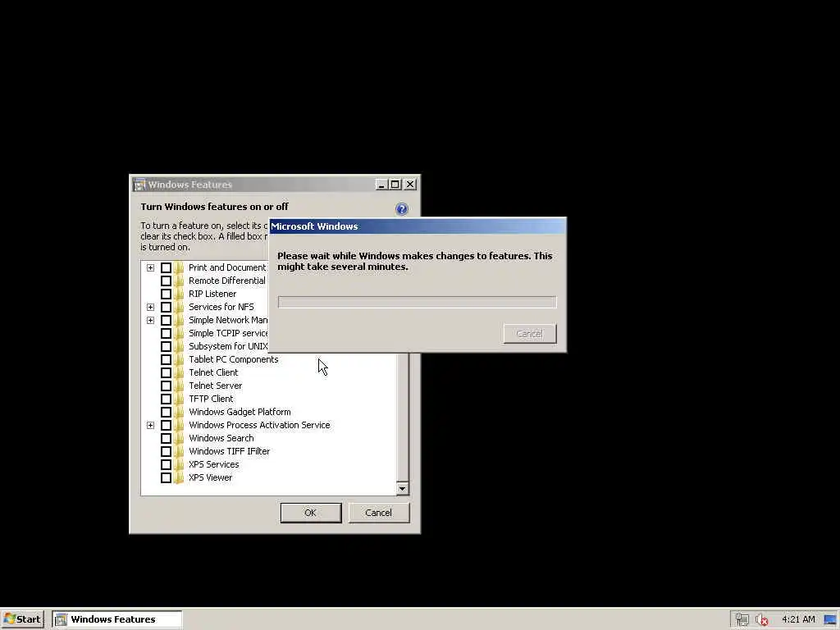
Task: Click folder icon beside RIP Listener
Action: coord(179,294)
